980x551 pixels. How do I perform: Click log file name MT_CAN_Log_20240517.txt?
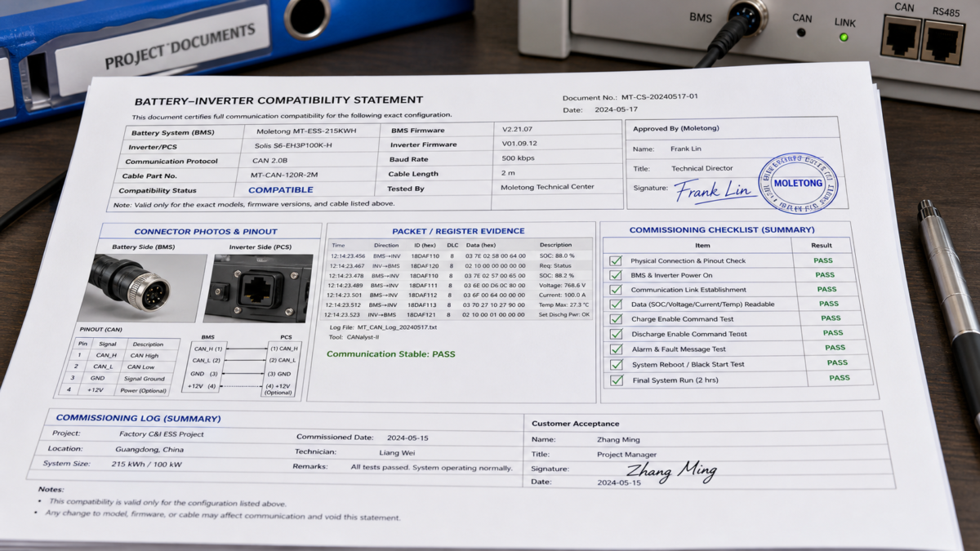(x=397, y=327)
